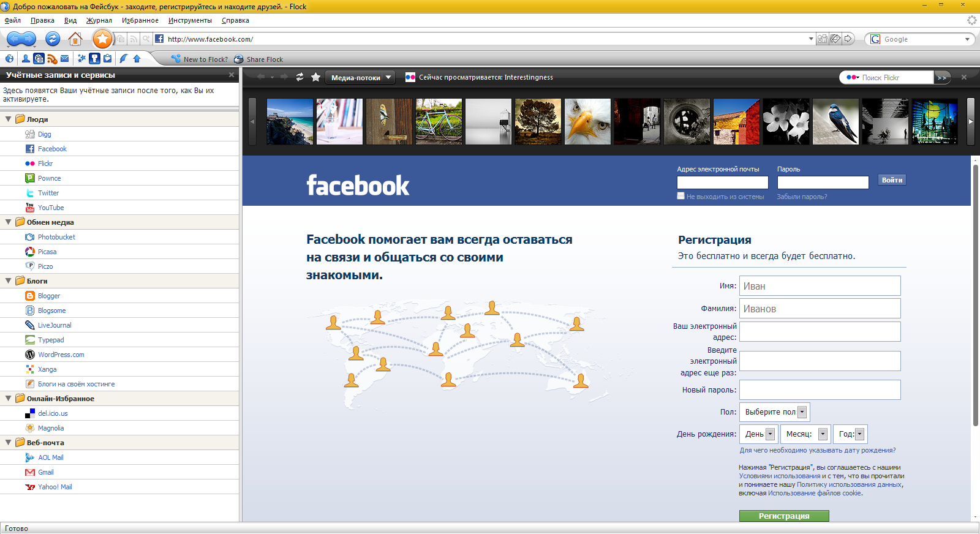Open the Google search engine dropdown arrow
Viewport: 980px width, 534px height.
pyautogui.click(x=967, y=39)
